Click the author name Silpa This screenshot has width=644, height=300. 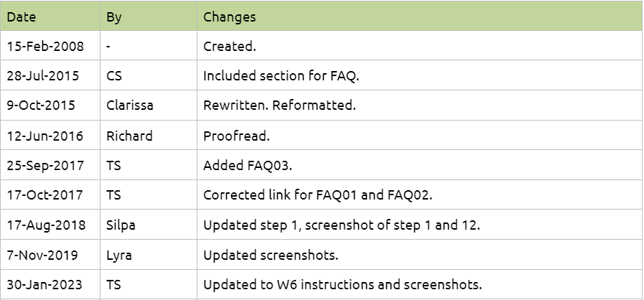pyautogui.click(x=121, y=225)
